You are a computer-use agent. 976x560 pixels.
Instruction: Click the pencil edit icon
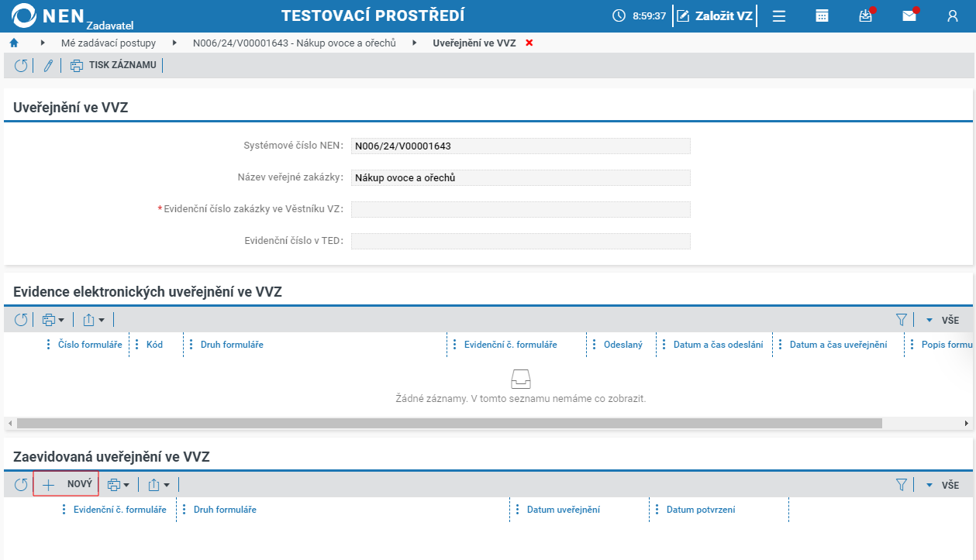point(48,66)
